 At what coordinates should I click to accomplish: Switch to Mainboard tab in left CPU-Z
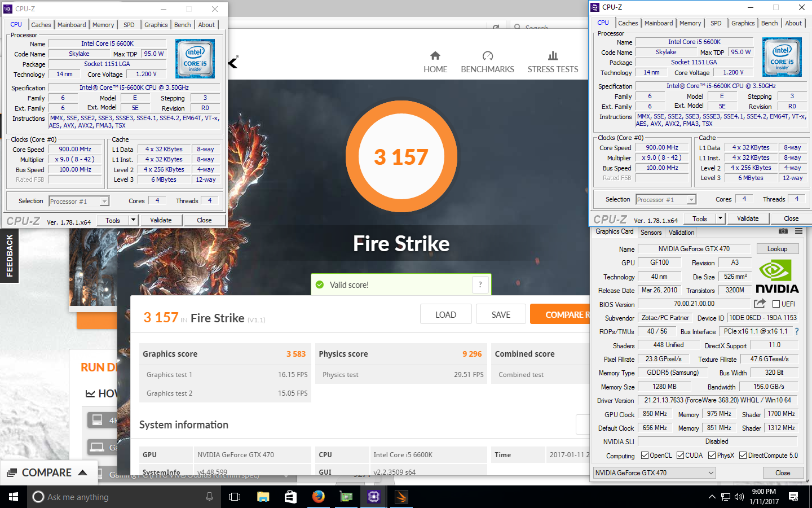(x=72, y=25)
